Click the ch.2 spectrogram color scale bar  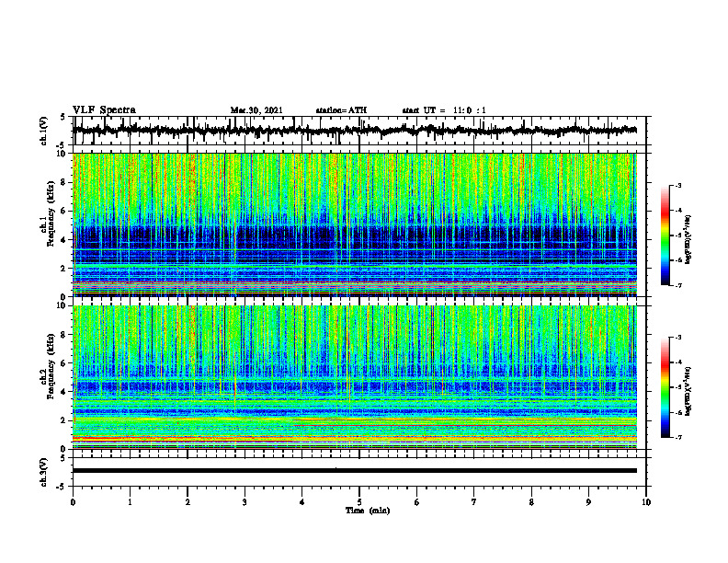point(665,387)
